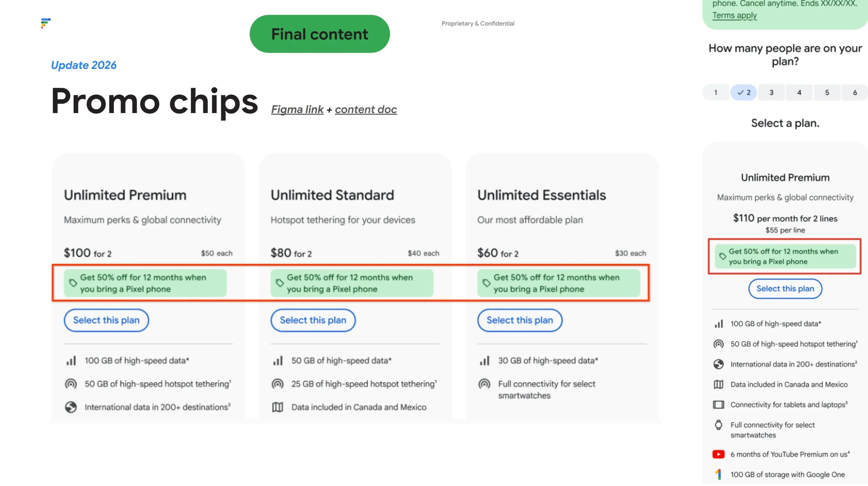Select the Unlimited Premium plan button
This screenshot has height=486, width=868.
tap(106, 320)
